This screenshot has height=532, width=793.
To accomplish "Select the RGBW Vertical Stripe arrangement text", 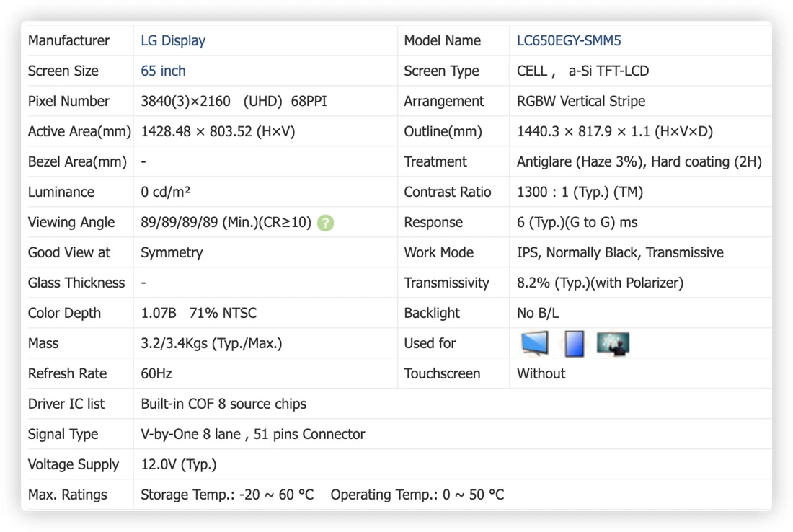I will pyautogui.click(x=580, y=101).
